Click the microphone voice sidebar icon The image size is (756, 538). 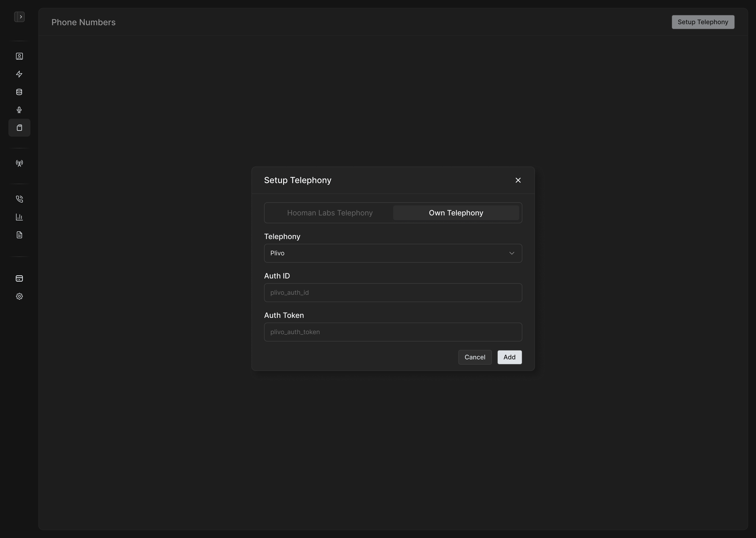tap(19, 110)
